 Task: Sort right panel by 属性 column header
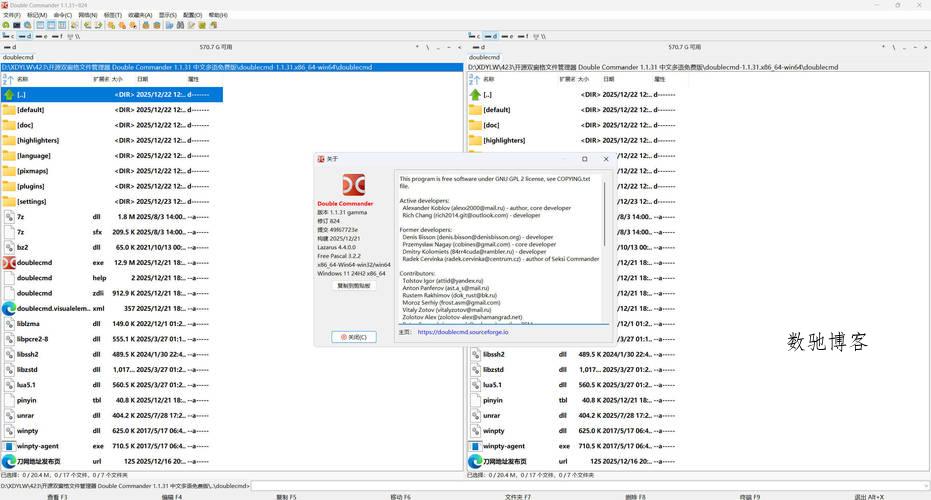pos(660,79)
